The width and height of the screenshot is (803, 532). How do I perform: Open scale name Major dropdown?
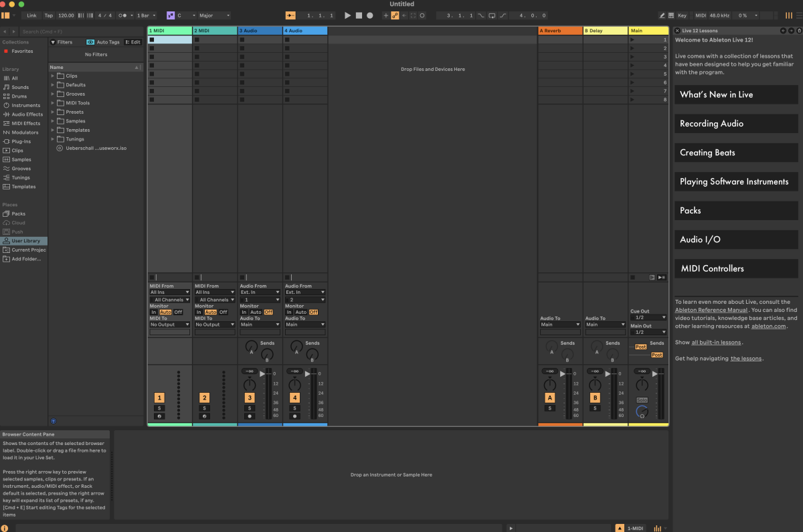coord(214,15)
